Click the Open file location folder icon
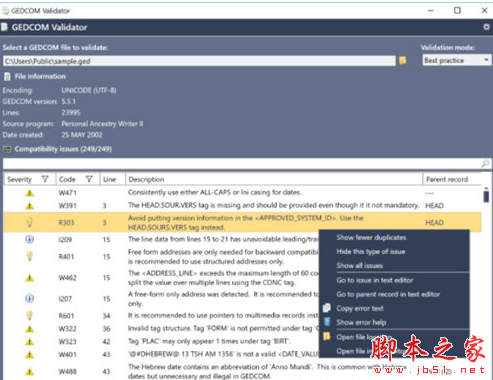This screenshot has height=380, width=493. point(327,337)
